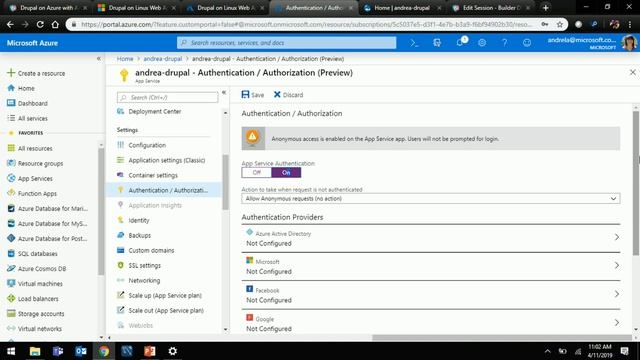Collapse the resource menu pane
Viewport: 640px width, 360px height.
(x=224, y=93)
